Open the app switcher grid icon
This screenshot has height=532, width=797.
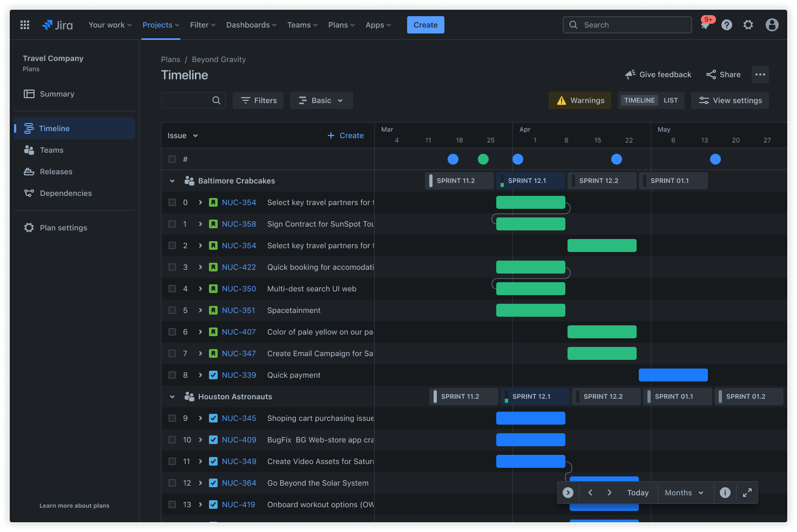tap(24, 24)
